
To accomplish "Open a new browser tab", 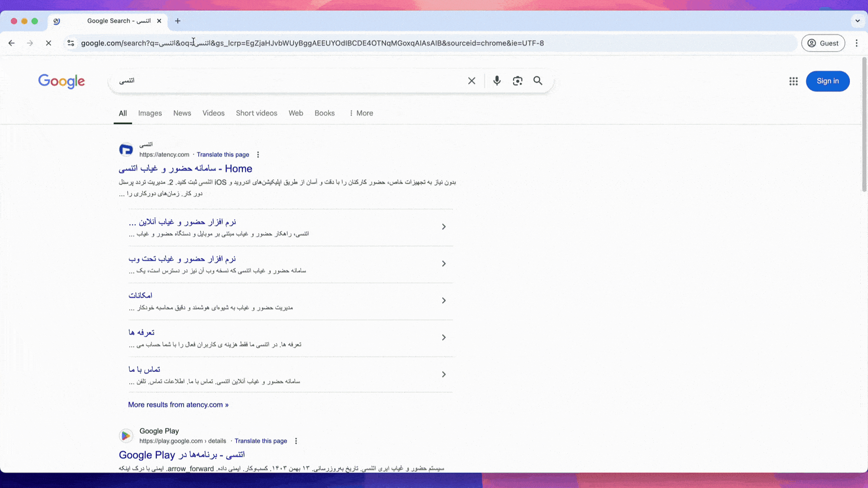I will [x=178, y=21].
